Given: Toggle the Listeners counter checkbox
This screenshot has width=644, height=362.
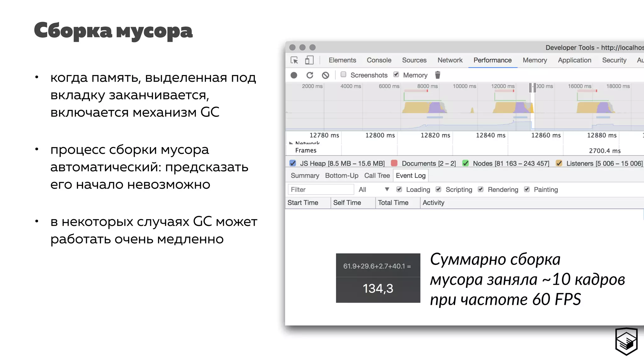Looking at the screenshot, I should [559, 163].
